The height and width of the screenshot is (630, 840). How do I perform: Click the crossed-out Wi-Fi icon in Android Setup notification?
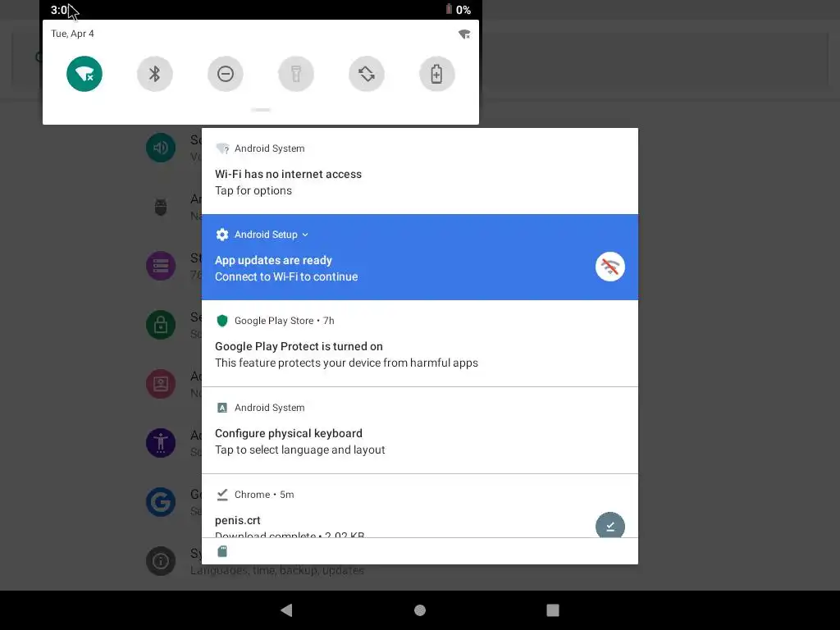[610, 267]
